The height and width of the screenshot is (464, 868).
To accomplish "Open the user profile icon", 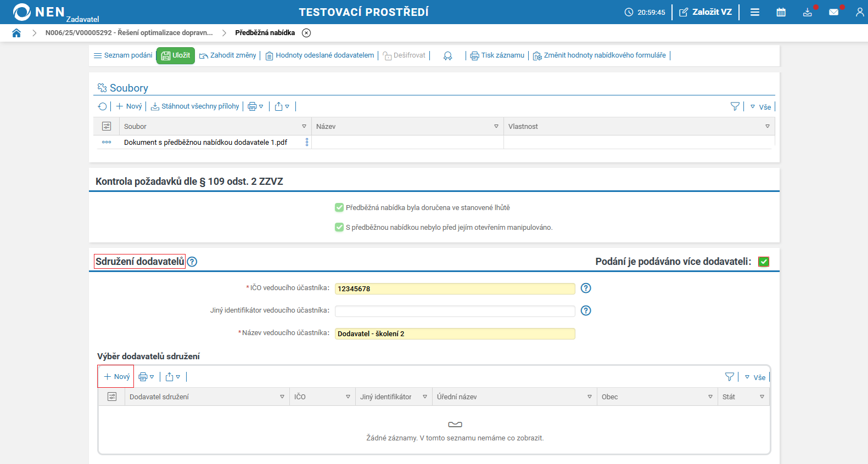I will 859,12.
